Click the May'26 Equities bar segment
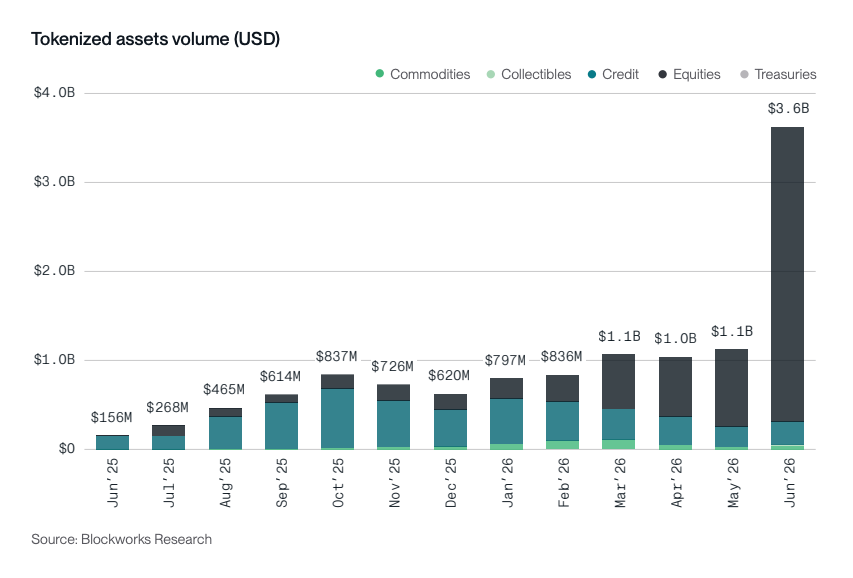The height and width of the screenshot is (578, 853). (x=731, y=388)
